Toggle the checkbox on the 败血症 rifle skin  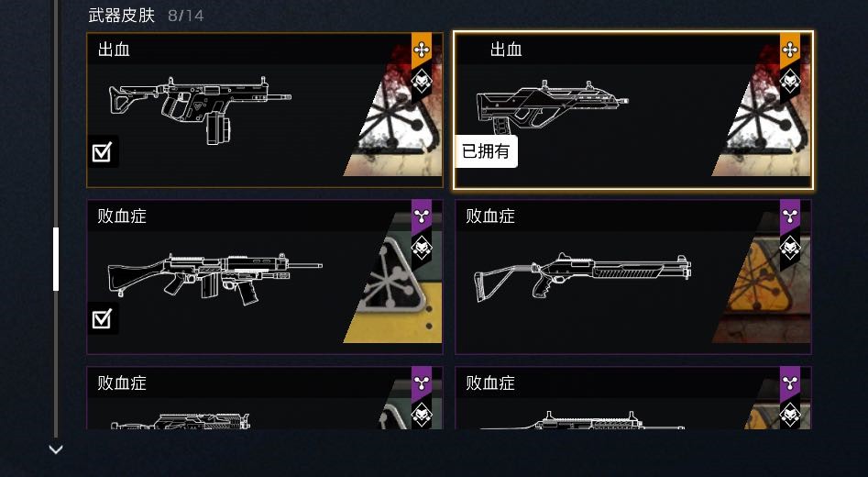tap(103, 318)
